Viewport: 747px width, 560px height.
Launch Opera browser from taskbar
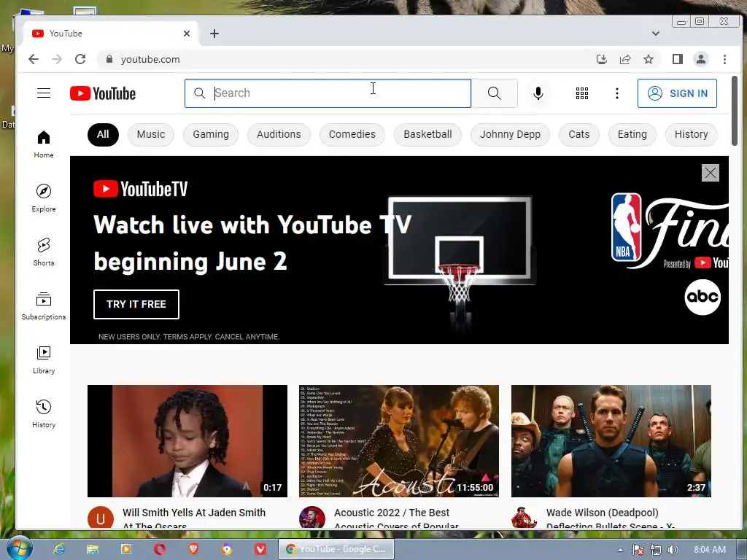tap(160, 549)
